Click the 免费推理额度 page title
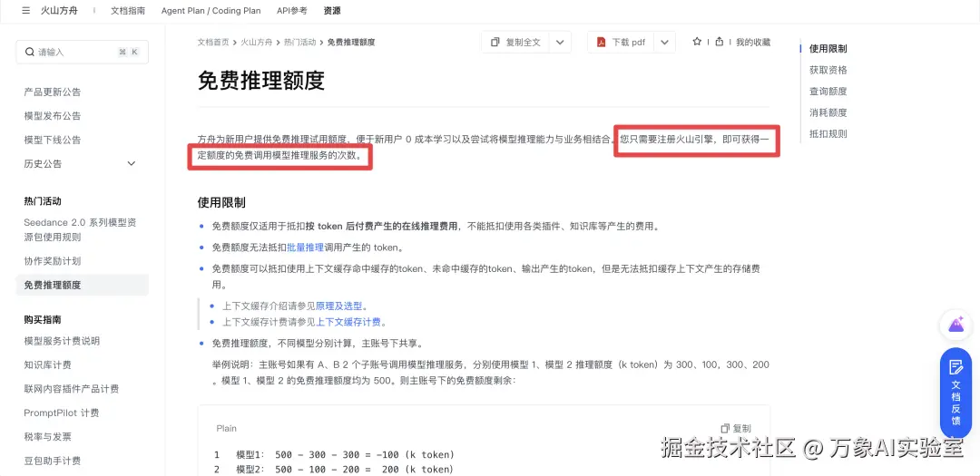The height and width of the screenshot is (476, 980). click(261, 82)
